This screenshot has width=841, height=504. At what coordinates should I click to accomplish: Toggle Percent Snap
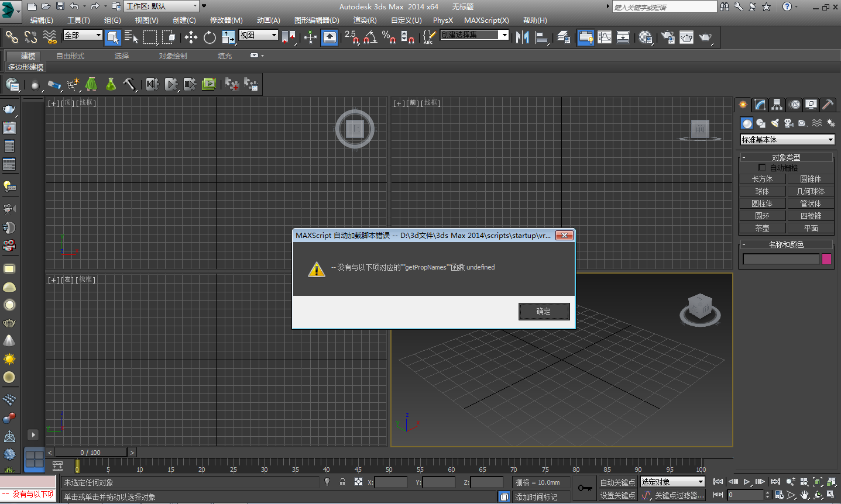[x=389, y=37]
